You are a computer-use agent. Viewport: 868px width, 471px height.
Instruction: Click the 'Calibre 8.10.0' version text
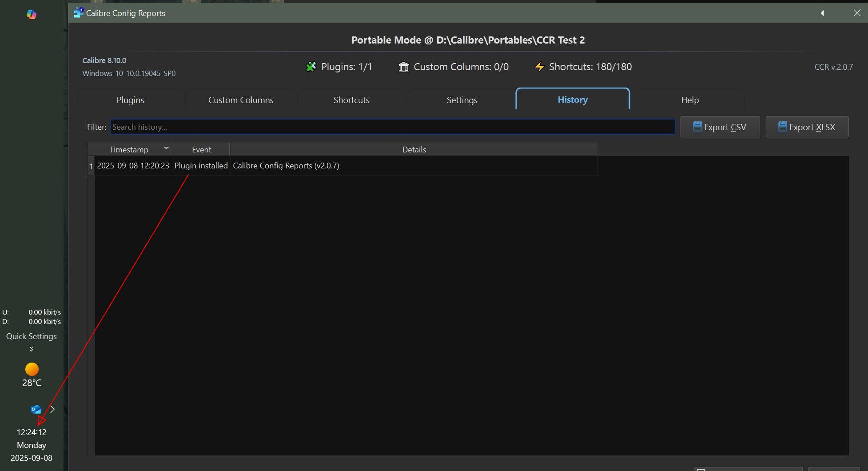(x=104, y=60)
